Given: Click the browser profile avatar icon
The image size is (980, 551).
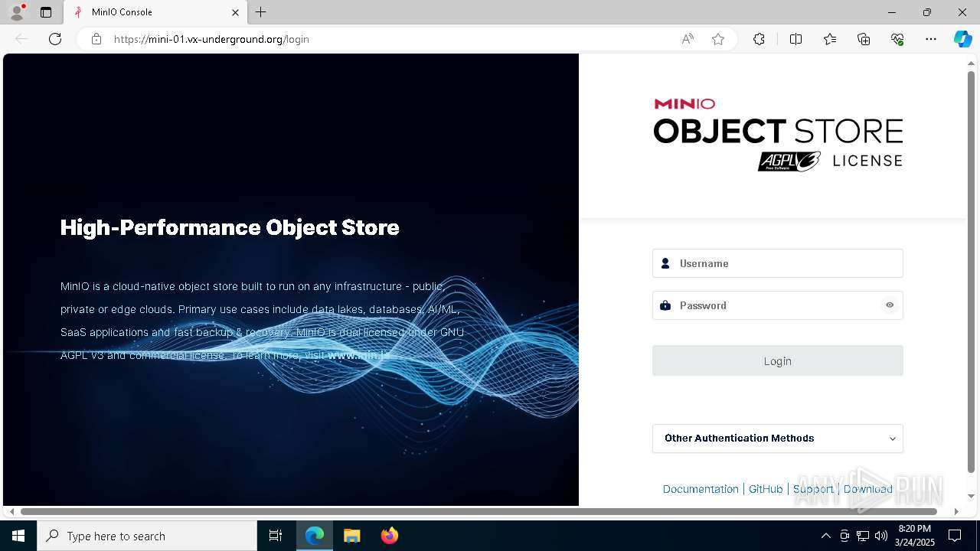Looking at the screenshot, I should (x=16, y=12).
